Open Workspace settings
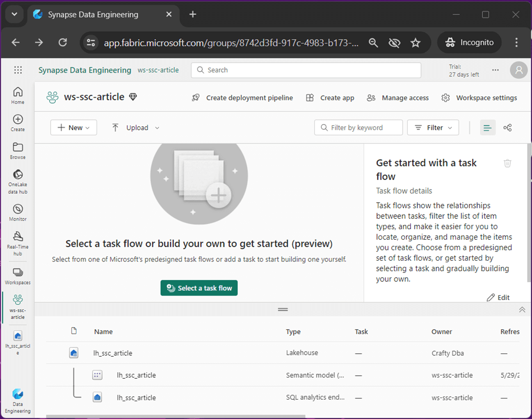532x419 pixels. tap(479, 98)
